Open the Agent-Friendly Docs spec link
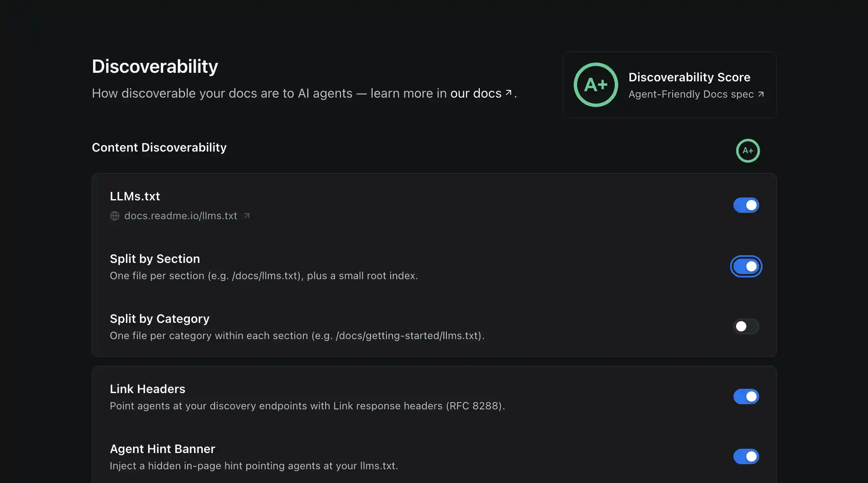The width and height of the screenshot is (868, 483). (691, 94)
